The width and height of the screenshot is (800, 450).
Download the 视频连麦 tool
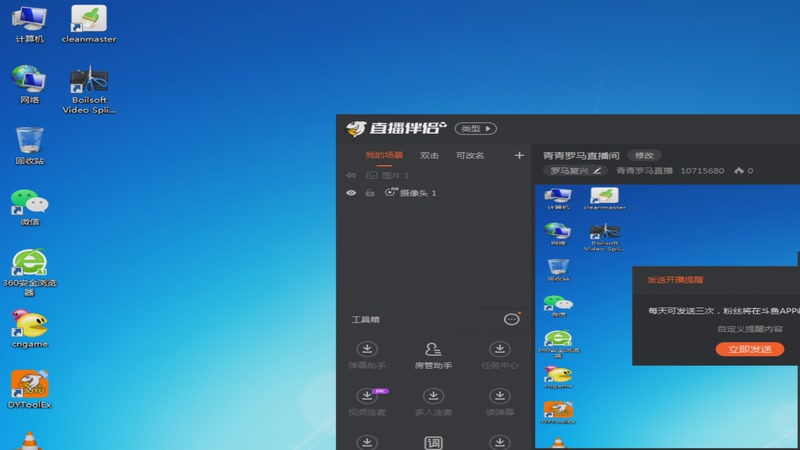click(x=367, y=402)
